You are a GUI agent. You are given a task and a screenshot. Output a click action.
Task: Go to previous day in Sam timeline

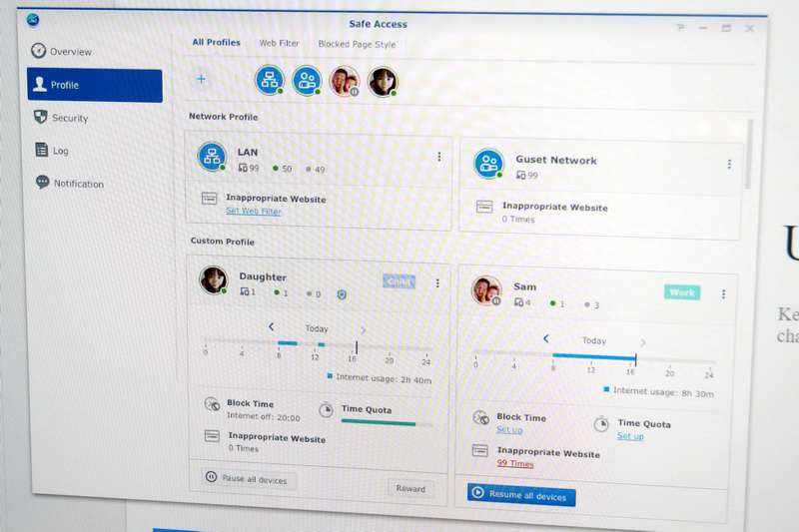click(x=545, y=338)
